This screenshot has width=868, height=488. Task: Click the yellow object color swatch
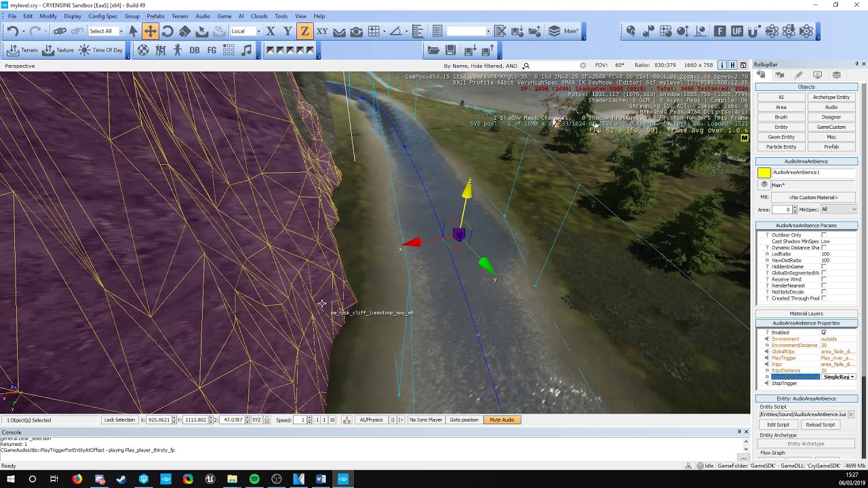764,173
